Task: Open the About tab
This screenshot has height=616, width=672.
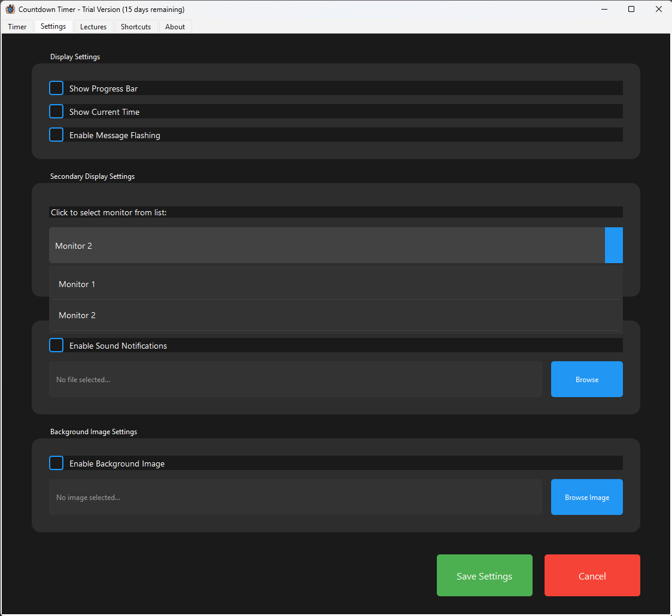Action: coord(175,27)
